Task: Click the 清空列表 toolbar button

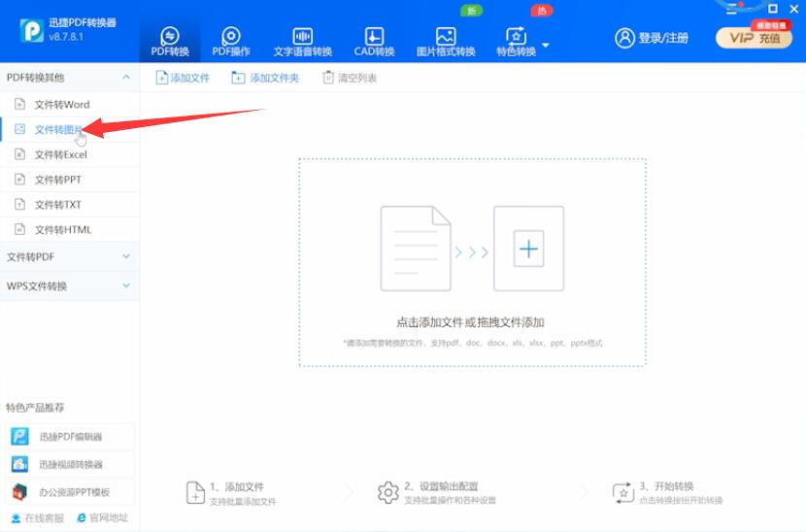Action: pos(350,78)
